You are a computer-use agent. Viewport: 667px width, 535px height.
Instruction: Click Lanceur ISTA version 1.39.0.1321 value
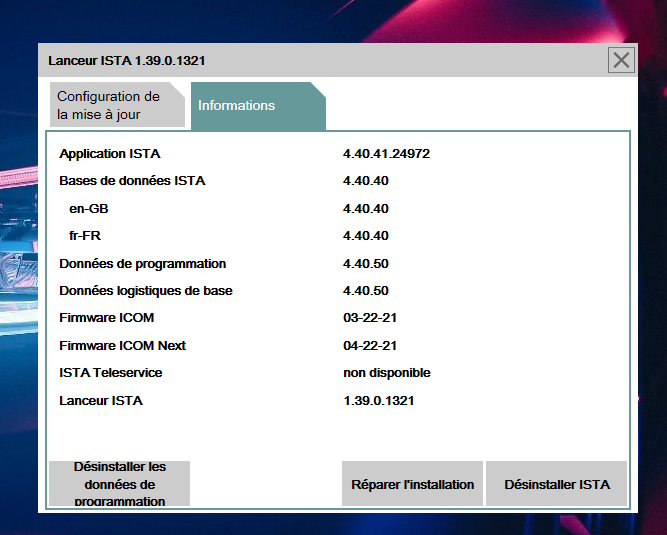(379, 401)
